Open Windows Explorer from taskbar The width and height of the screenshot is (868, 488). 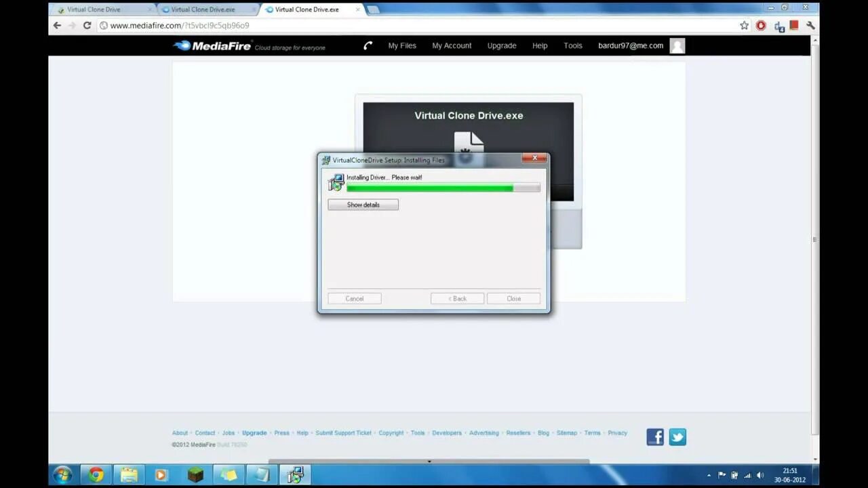pyautogui.click(x=129, y=474)
